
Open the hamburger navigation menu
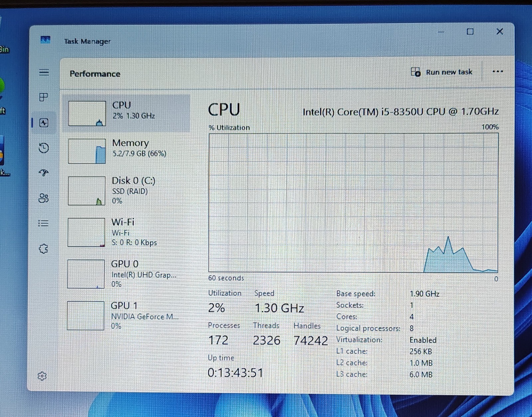(x=44, y=72)
